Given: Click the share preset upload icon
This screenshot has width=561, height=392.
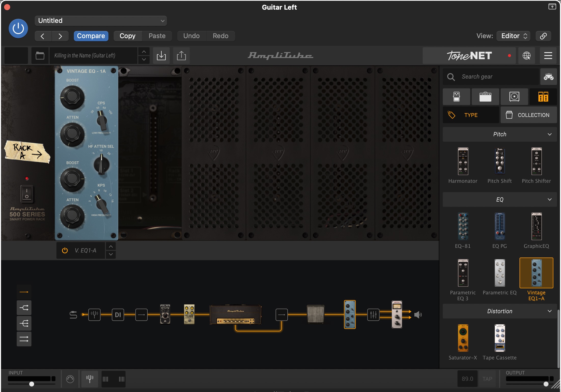Looking at the screenshot, I should pyautogui.click(x=181, y=55).
